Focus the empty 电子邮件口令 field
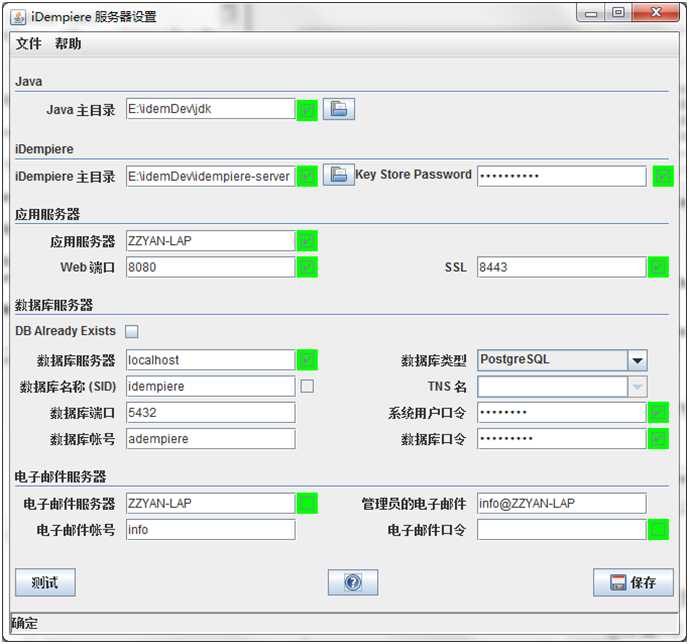The height and width of the screenshot is (644, 689). pyautogui.click(x=562, y=530)
